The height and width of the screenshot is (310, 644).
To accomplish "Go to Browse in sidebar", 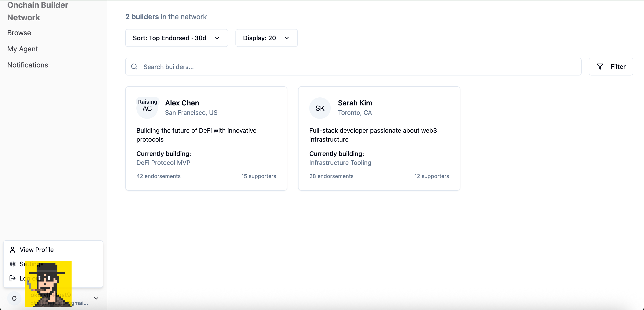I will click(19, 33).
